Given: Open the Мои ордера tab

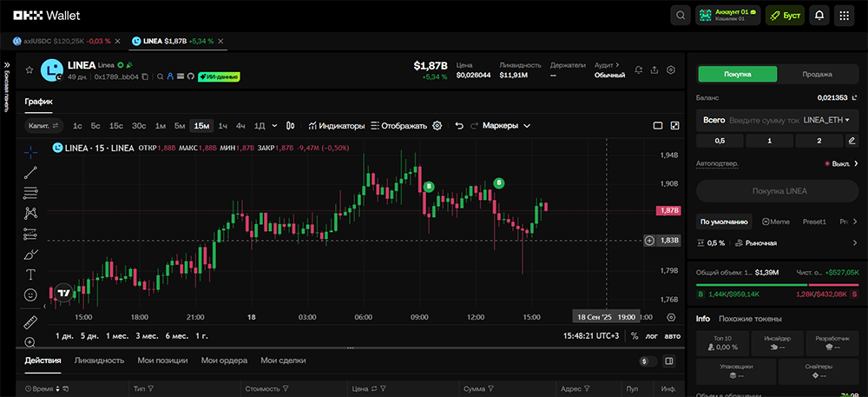Looking at the screenshot, I should tap(224, 360).
